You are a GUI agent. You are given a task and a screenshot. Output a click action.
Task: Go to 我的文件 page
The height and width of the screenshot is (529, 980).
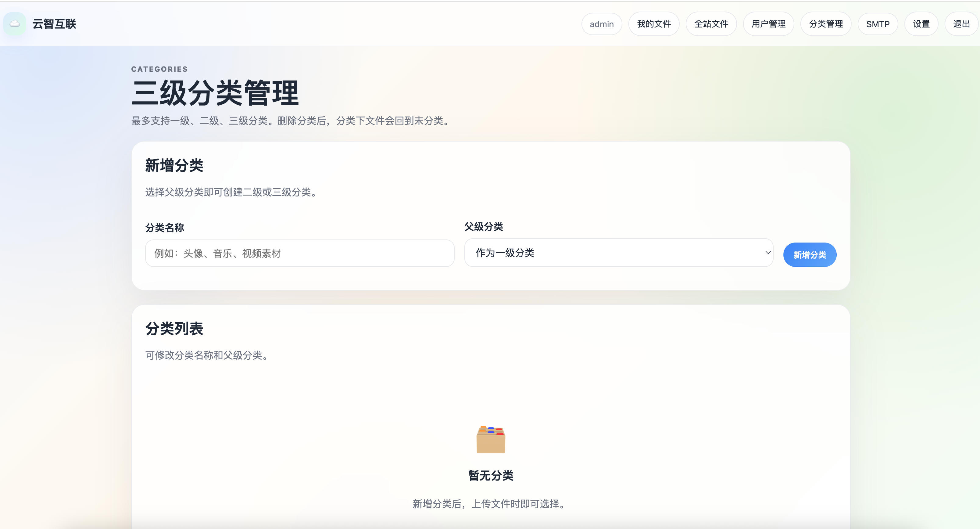[x=653, y=24]
